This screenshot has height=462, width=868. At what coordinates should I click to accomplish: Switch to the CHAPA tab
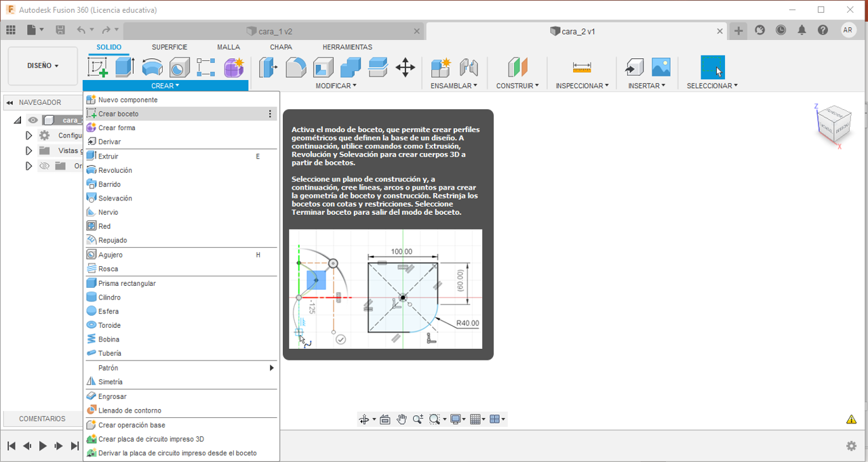click(x=281, y=47)
